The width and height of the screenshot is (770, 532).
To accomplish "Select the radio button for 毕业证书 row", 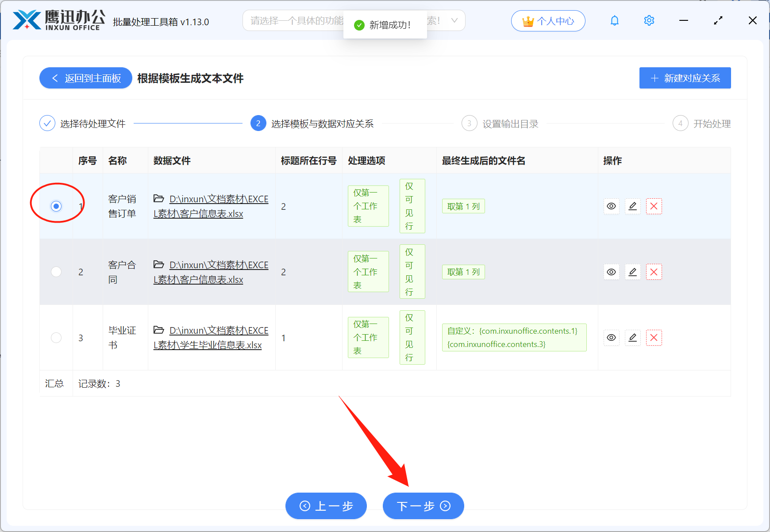I will pos(56,338).
